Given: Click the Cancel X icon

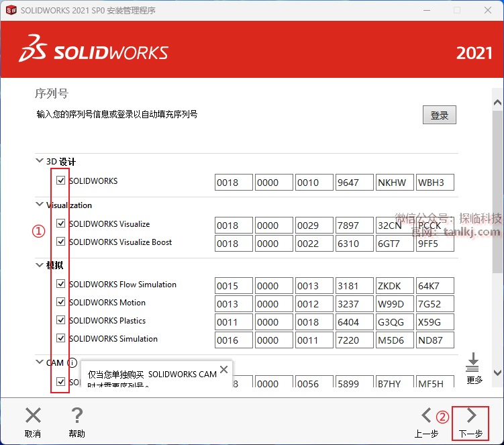Looking at the screenshot, I should [33, 415].
